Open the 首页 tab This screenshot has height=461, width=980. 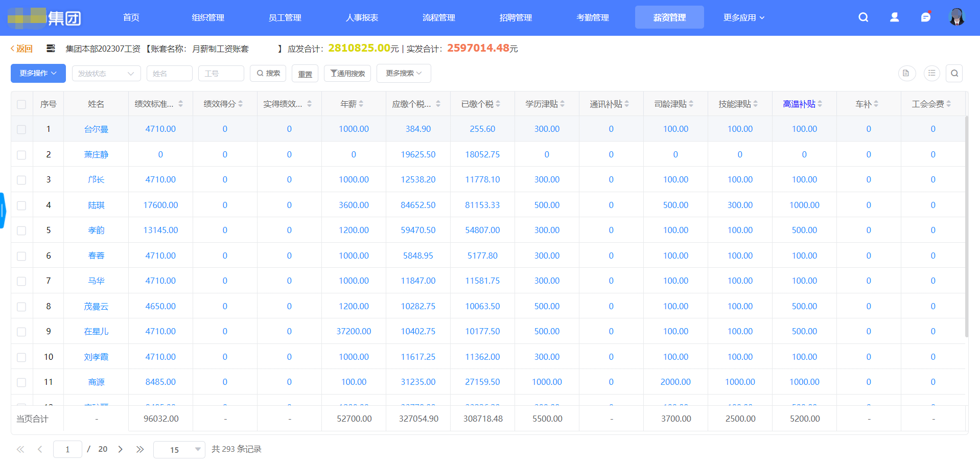point(131,17)
